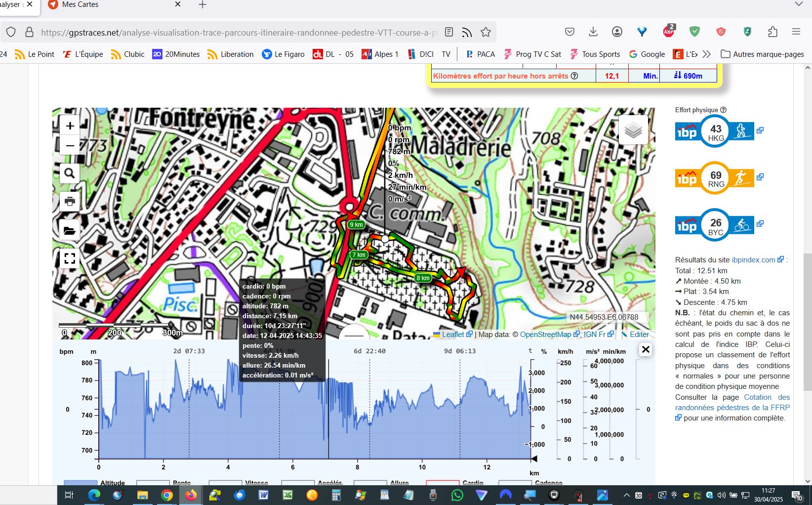812x505 pixels.
Task: Open the Le Figaro bookmark
Action: (284, 54)
